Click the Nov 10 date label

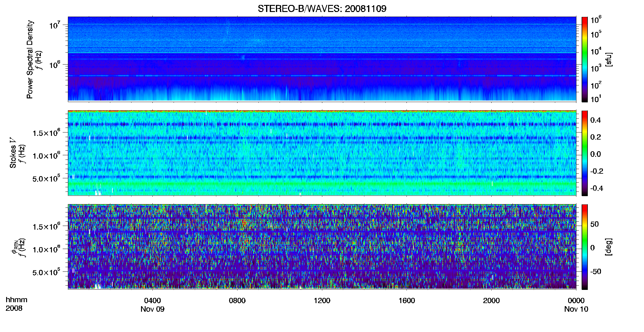coord(576,309)
